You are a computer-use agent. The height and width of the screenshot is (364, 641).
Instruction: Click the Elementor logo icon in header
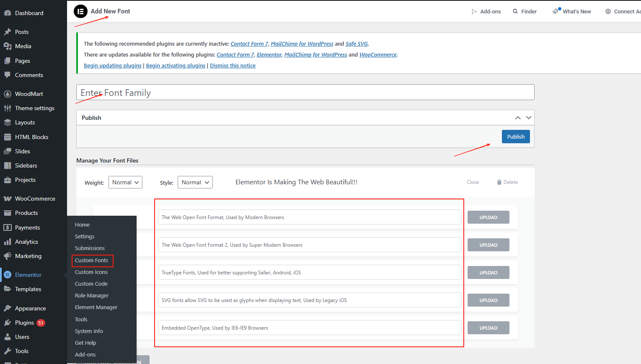coord(80,11)
